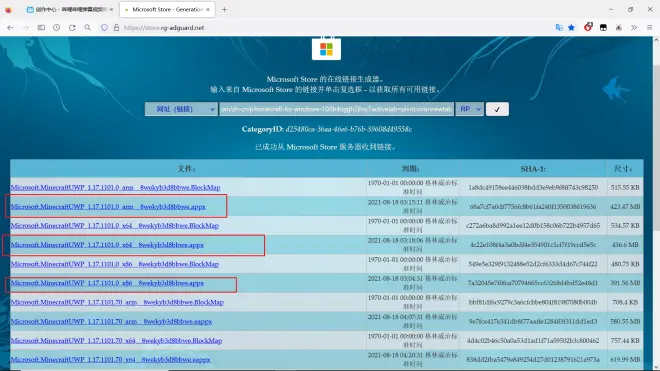Expand the toolbar overflow chevron

point(634,27)
